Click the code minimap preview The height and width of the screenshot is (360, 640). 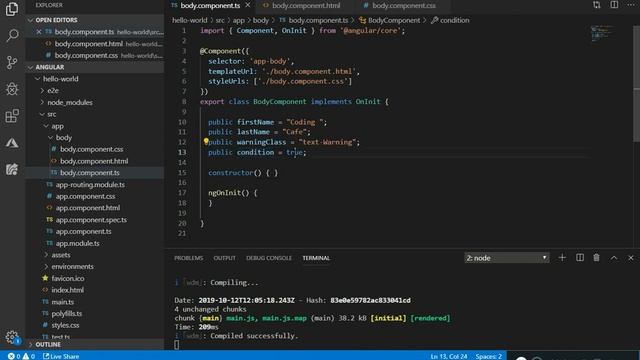pyautogui.click(x=602, y=33)
